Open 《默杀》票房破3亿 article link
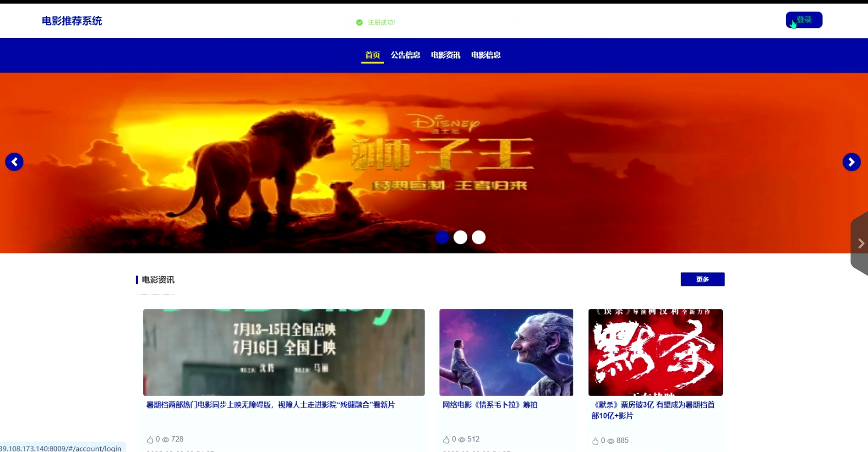This screenshot has height=452, width=868. 653,410
